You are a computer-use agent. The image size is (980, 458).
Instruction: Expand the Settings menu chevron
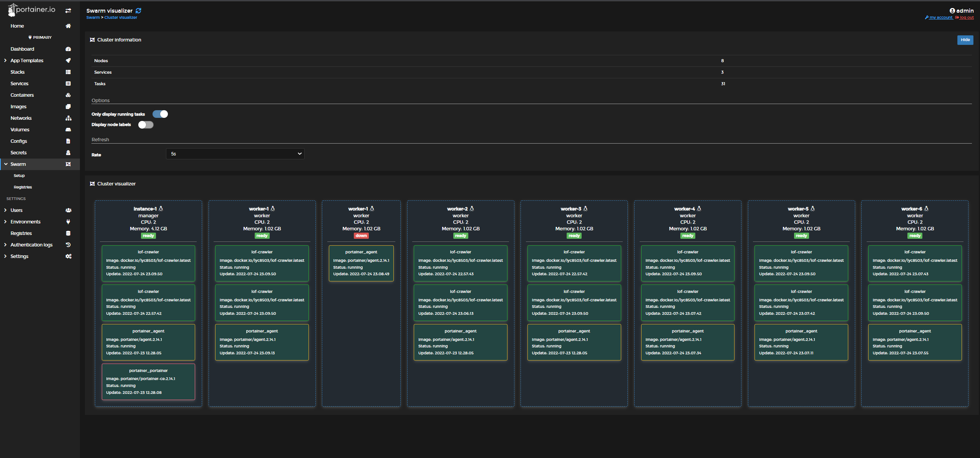pos(5,256)
